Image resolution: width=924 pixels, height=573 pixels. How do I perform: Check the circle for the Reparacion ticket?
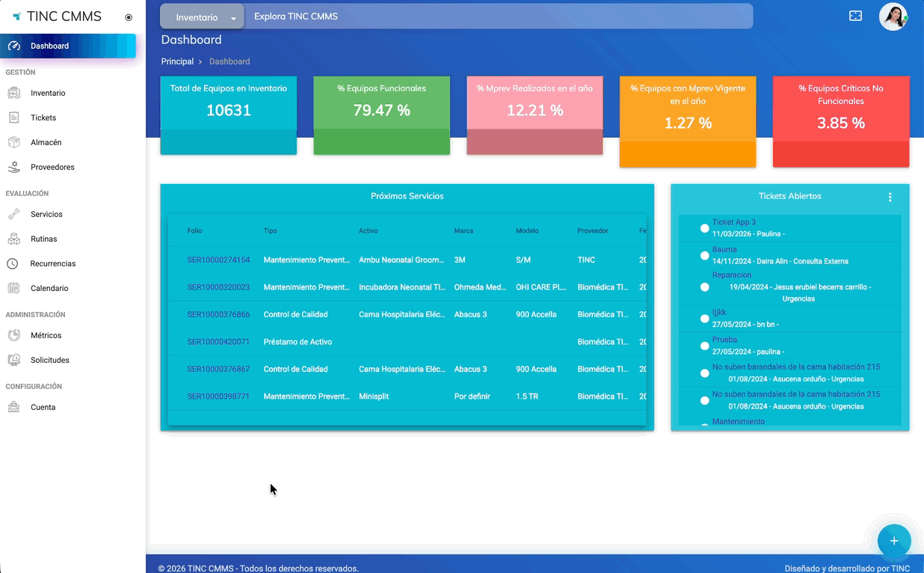[704, 286]
